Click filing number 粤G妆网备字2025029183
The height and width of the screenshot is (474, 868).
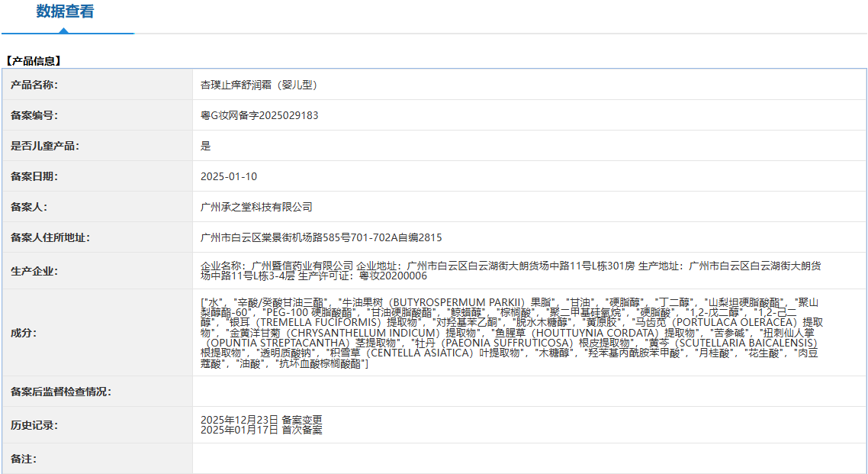point(259,116)
